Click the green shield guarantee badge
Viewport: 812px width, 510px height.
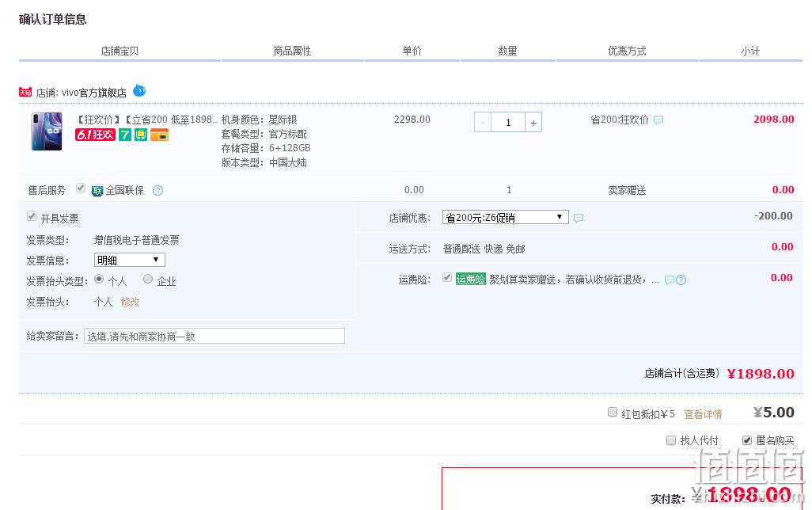pos(141,135)
